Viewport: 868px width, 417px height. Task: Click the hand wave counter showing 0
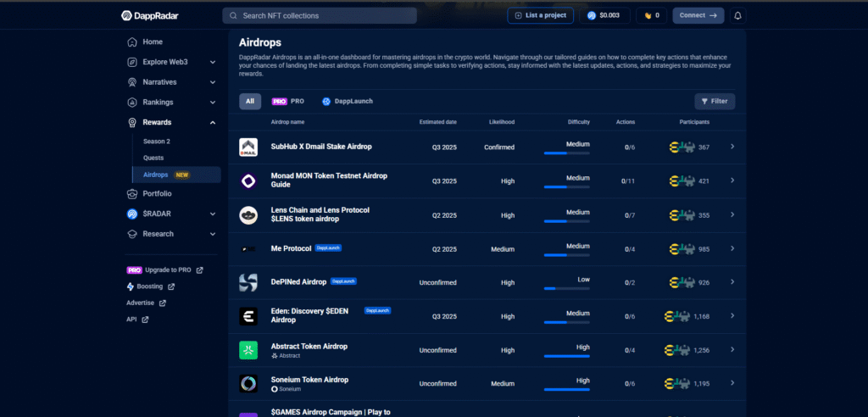click(651, 15)
